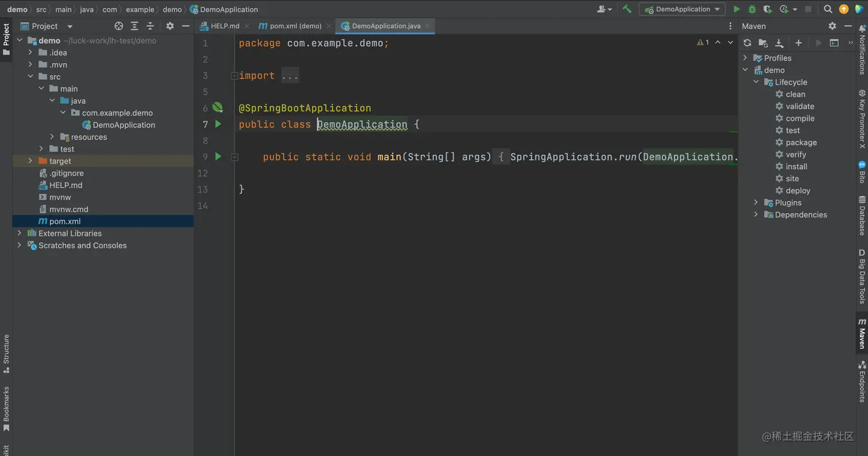Run DemoApplication using the top toolbar play icon
868x456 pixels.
click(737, 9)
